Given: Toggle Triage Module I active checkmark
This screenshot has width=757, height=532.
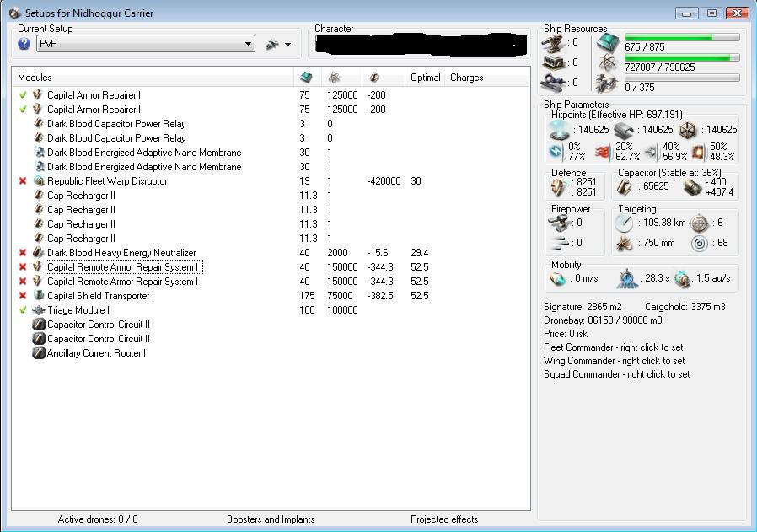Looking at the screenshot, I should [x=23, y=310].
